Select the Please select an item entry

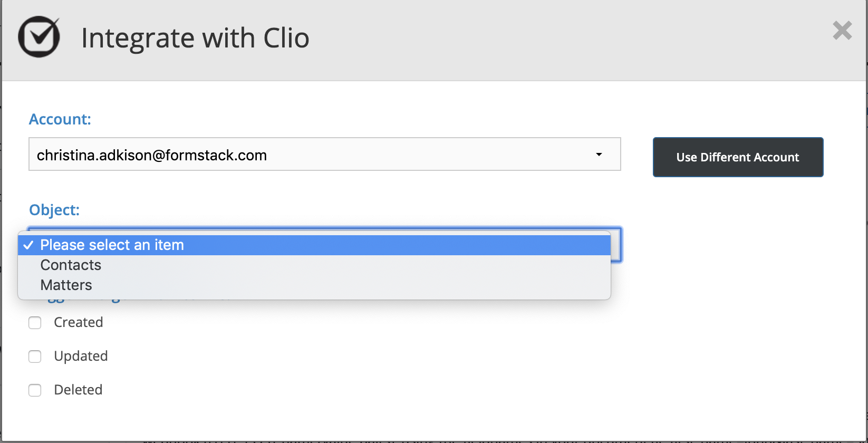pyautogui.click(x=112, y=245)
